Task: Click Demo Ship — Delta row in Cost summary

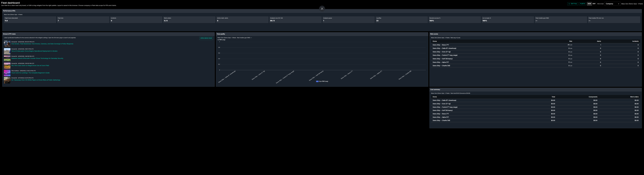Action: coord(535,100)
